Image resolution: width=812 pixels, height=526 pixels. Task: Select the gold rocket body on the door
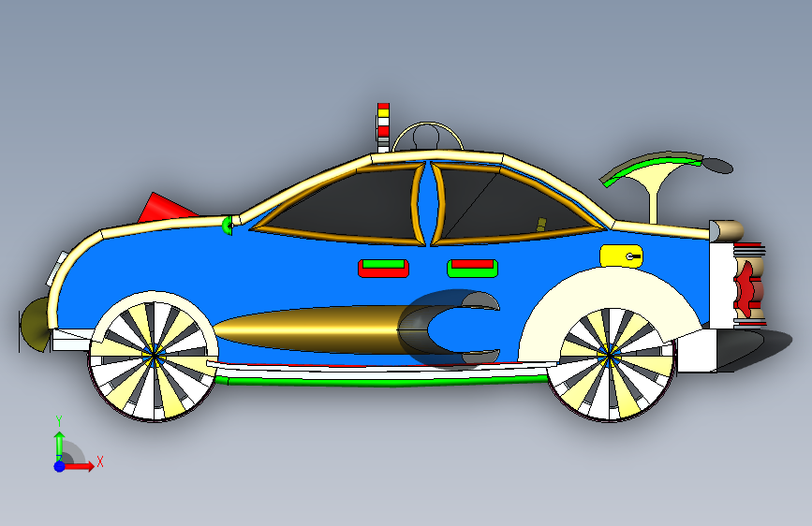[311, 329]
